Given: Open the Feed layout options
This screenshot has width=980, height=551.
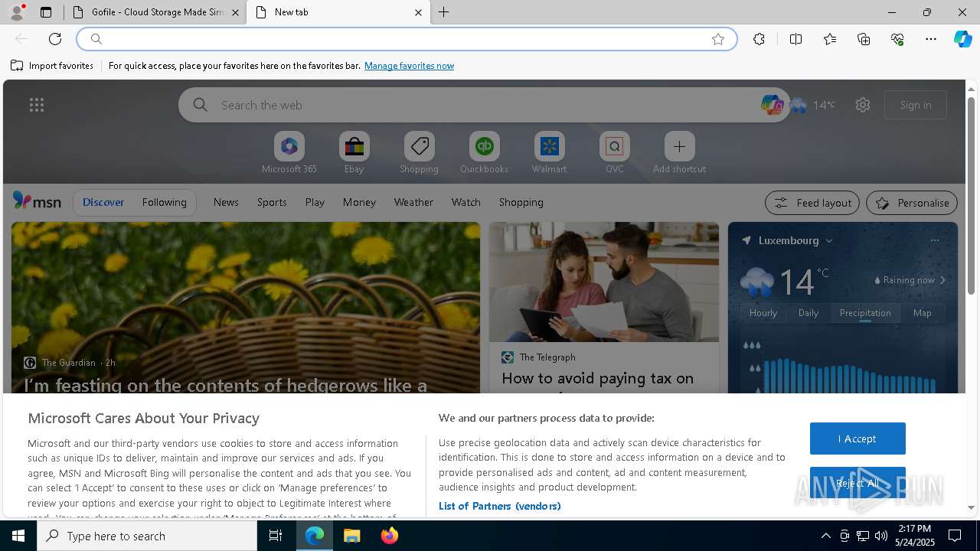Looking at the screenshot, I should coord(812,203).
